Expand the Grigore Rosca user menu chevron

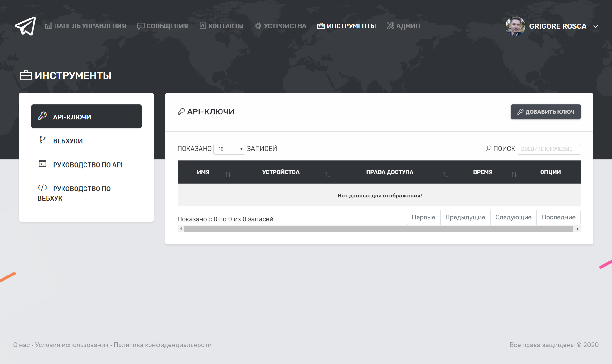point(595,26)
